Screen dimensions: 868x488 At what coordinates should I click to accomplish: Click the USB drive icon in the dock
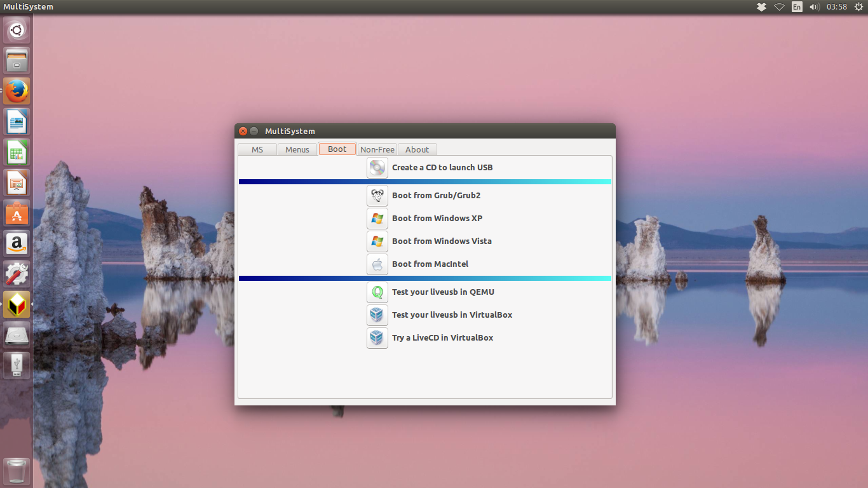tap(17, 366)
